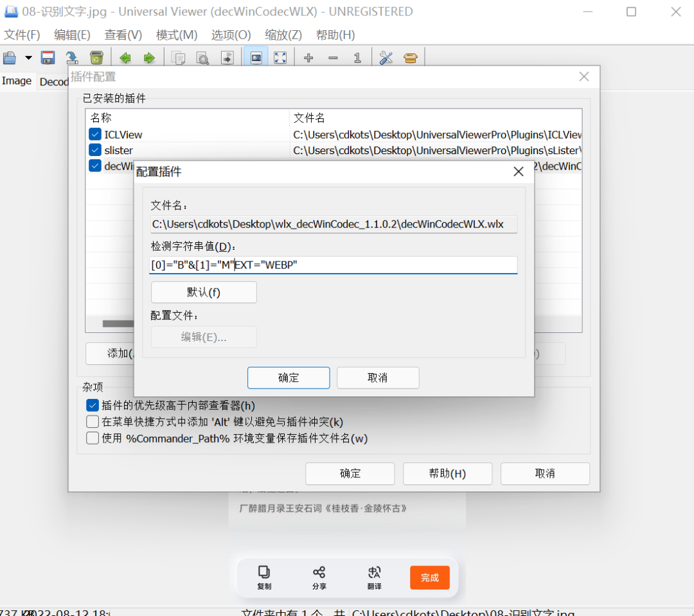Open the 缩放(Z) menu

pyautogui.click(x=283, y=35)
